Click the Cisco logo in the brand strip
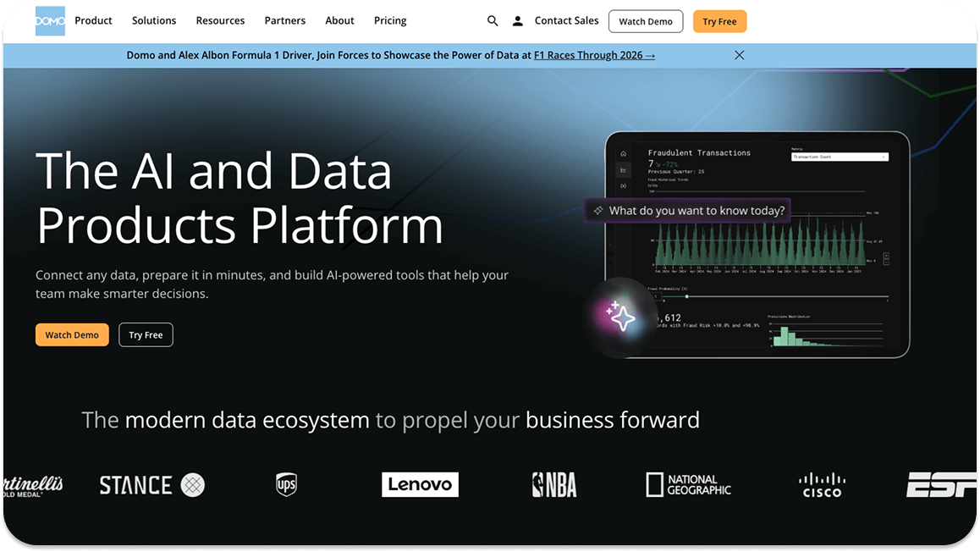The image size is (980, 552). coord(820,484)
